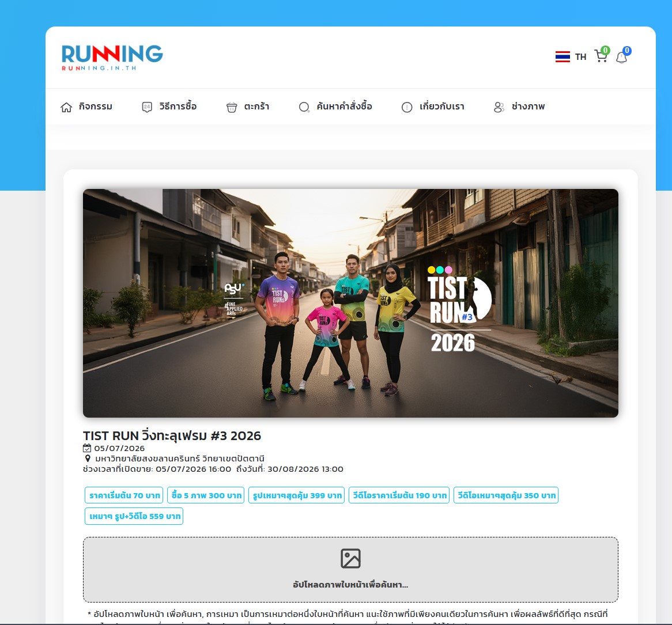Click the location pin icon
672x625 pixels.
coord(88,459)
